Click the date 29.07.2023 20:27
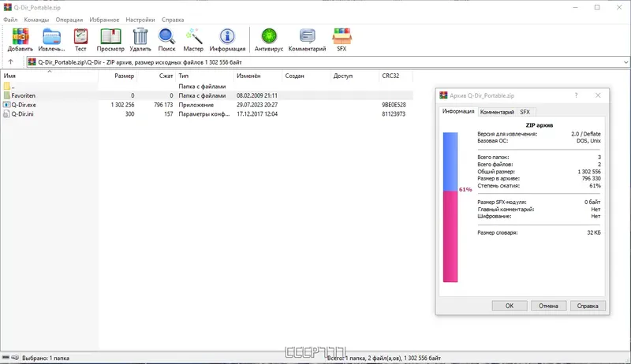The height and width of the screenshot is (364, 631). tap(257, 105)
